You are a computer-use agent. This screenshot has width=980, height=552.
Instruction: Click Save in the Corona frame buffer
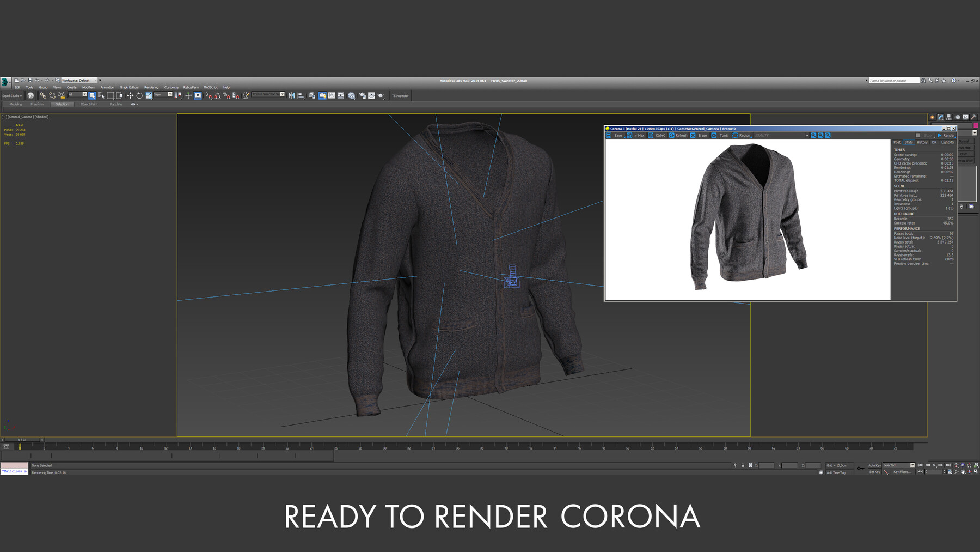pyautogui.click(x=615, y=135)
